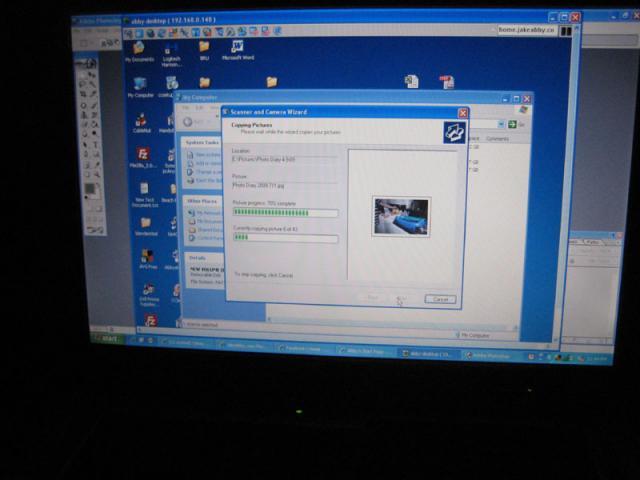Click the green Go arrow in My Computer
This screenshot has height=480, width=640.
[x=512, y=124]
